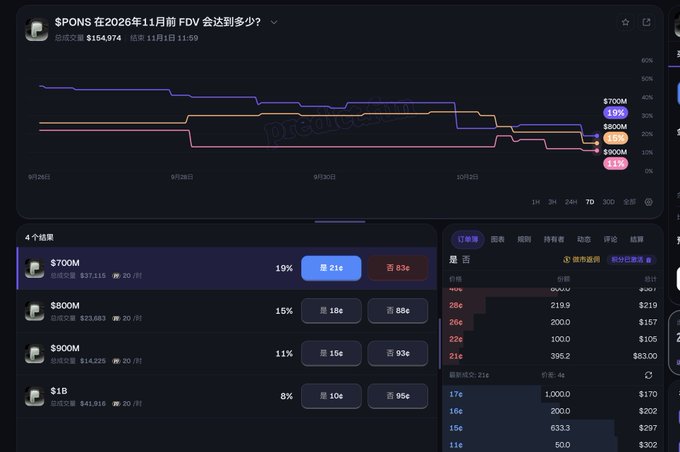Select the 21¢ ask row in order book

553,356
